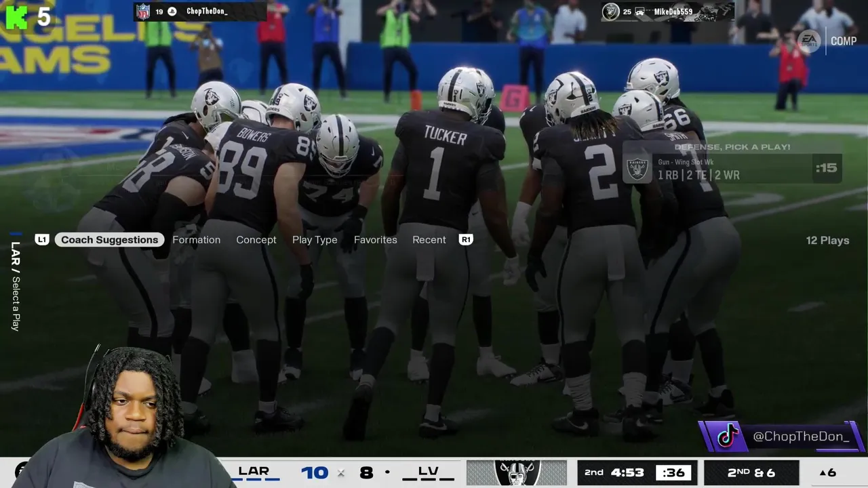Click the Raiders logo beside MikeDub559

tap(611, 12)
